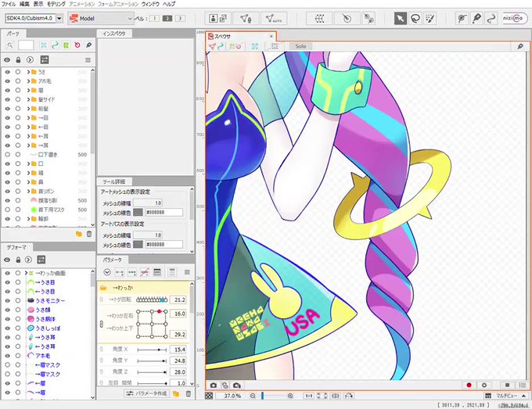Click the パラメータ作成 button
532x409 pixels.
147,393
